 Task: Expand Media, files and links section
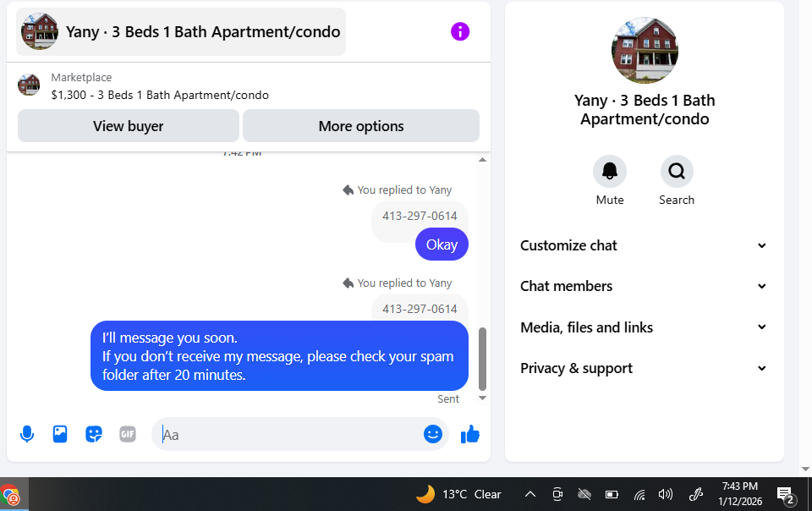(x=644, y=327)
